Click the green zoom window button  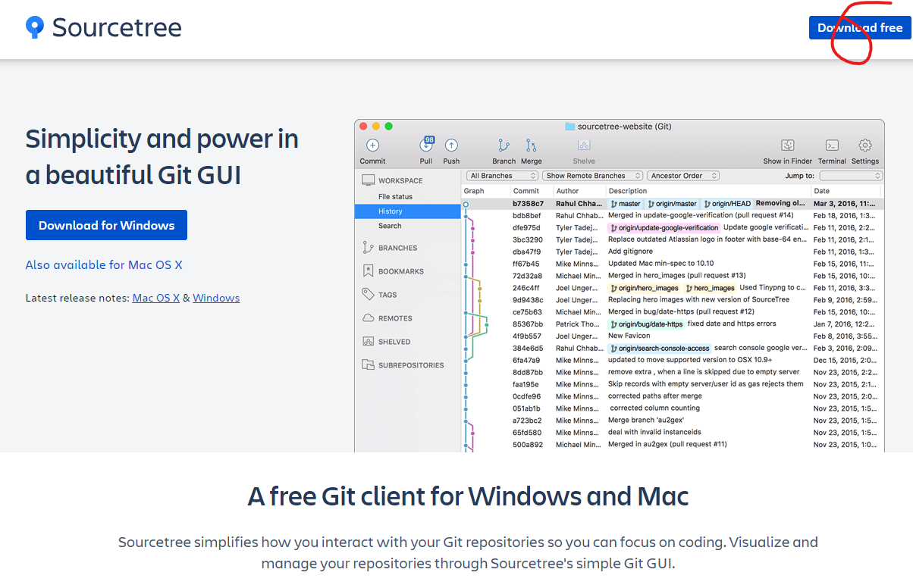pos(389,127)
